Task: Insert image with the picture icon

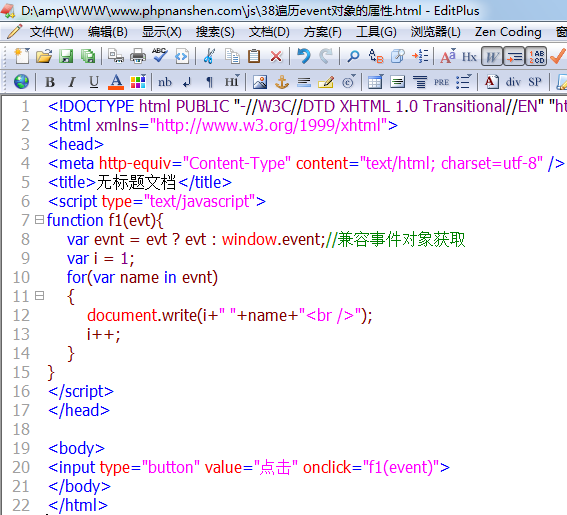Action: [260, 82]
